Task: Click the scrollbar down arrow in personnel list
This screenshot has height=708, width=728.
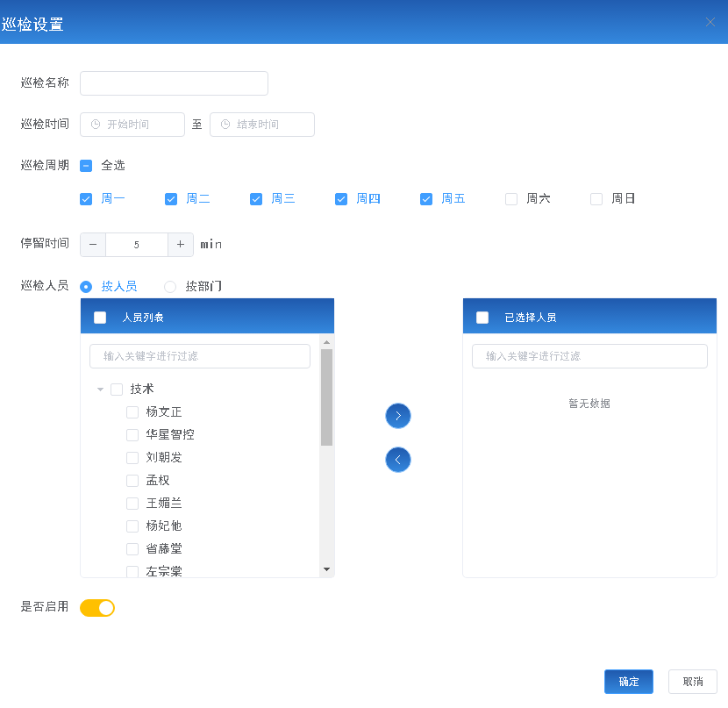Action: coord(328,570)
